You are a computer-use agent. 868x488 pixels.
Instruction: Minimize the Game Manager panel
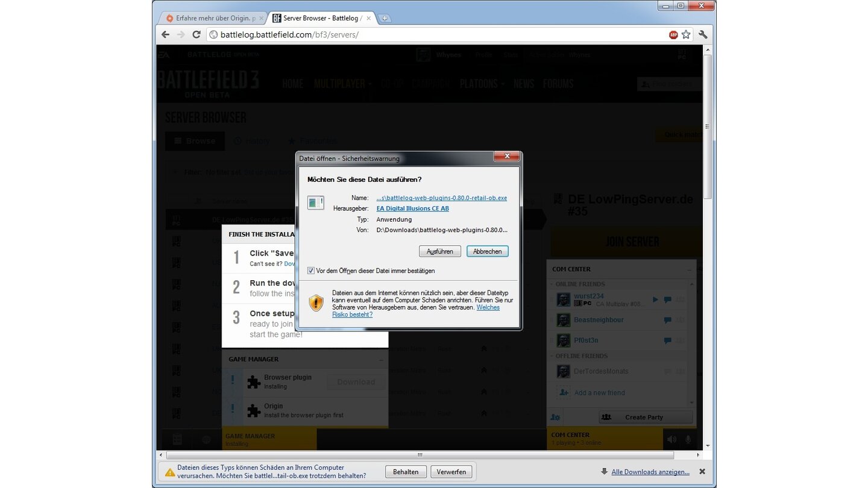(x=381, y=360)
